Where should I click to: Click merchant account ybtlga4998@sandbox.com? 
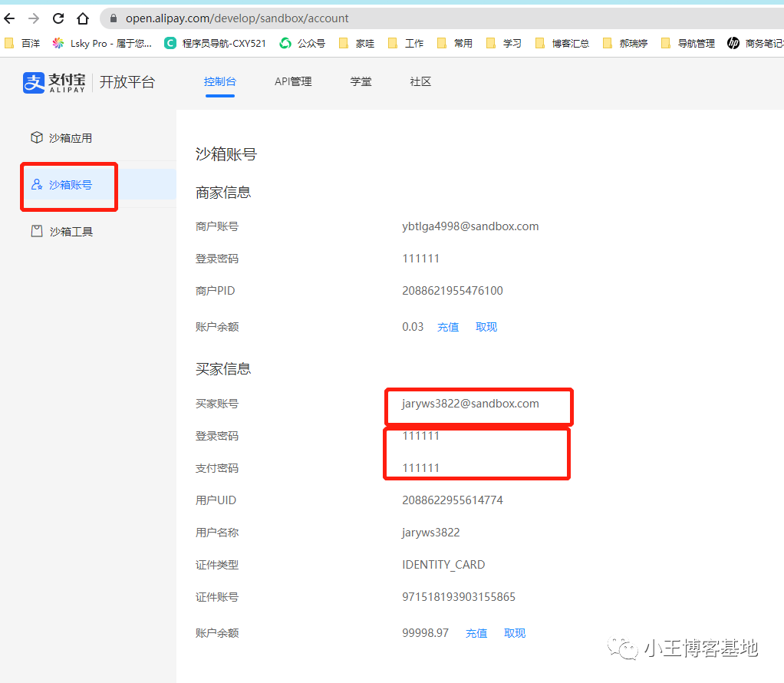click(x=470, y=226)
